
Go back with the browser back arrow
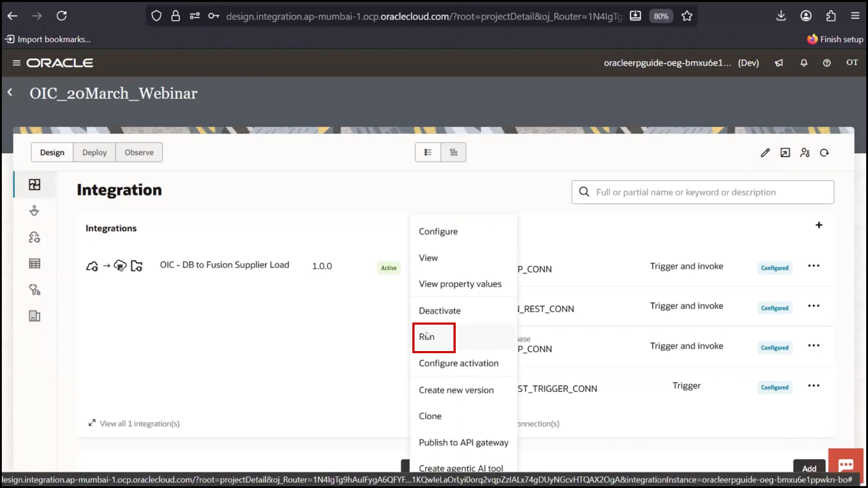point(12,16)
